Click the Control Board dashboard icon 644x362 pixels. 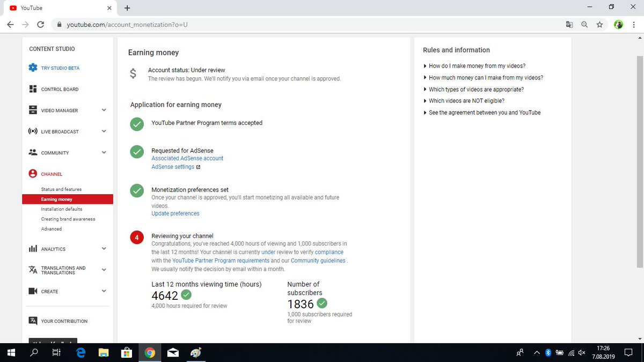[33, 89]
